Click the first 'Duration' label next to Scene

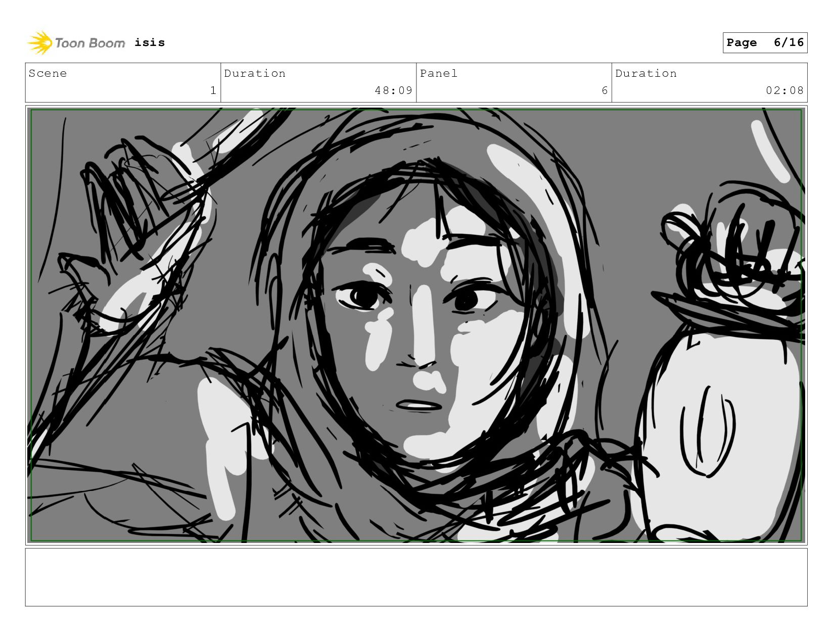(255, 73)
